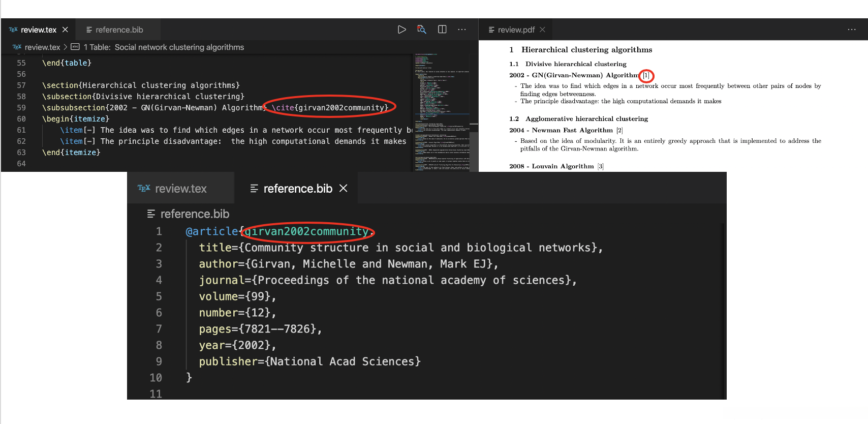This screenshot has width=868, height=424.
Task: Close the review.pdf tab
Action: [543, 29]
